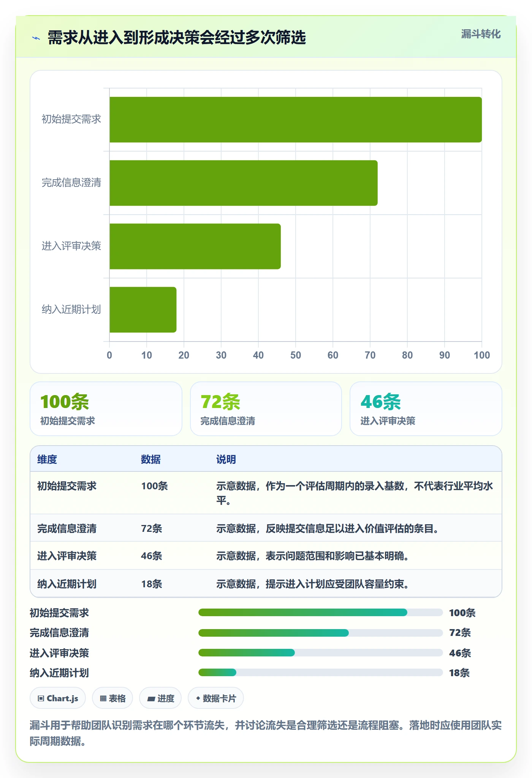Click the 纳入近期计划 y-axis label in chart
532x778 pixels.
(x=71, y=310)
